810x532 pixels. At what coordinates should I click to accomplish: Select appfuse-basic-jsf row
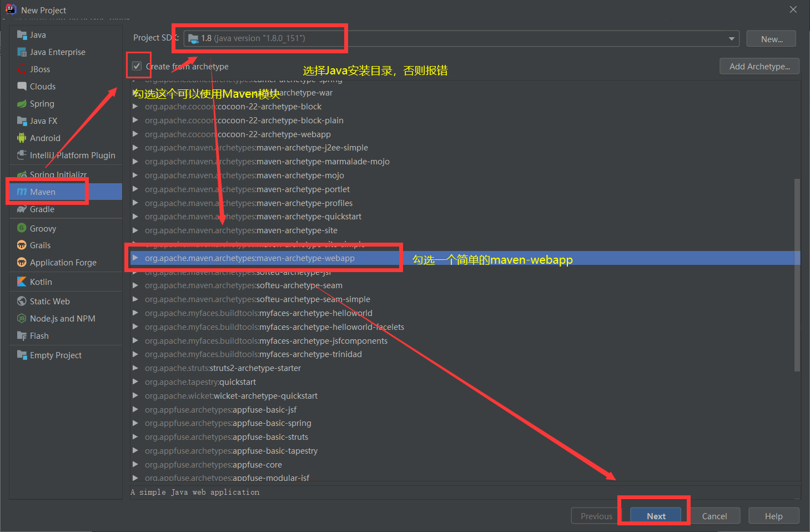(x=464, y=410)
